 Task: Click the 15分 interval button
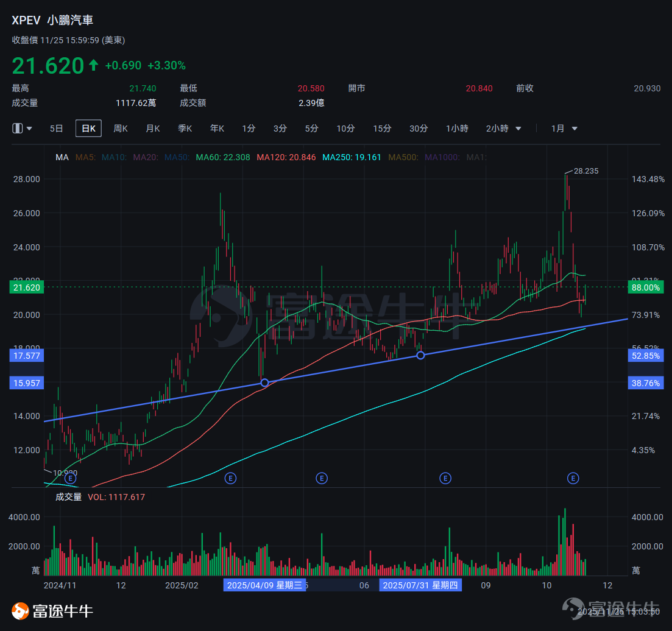(382, 129)
